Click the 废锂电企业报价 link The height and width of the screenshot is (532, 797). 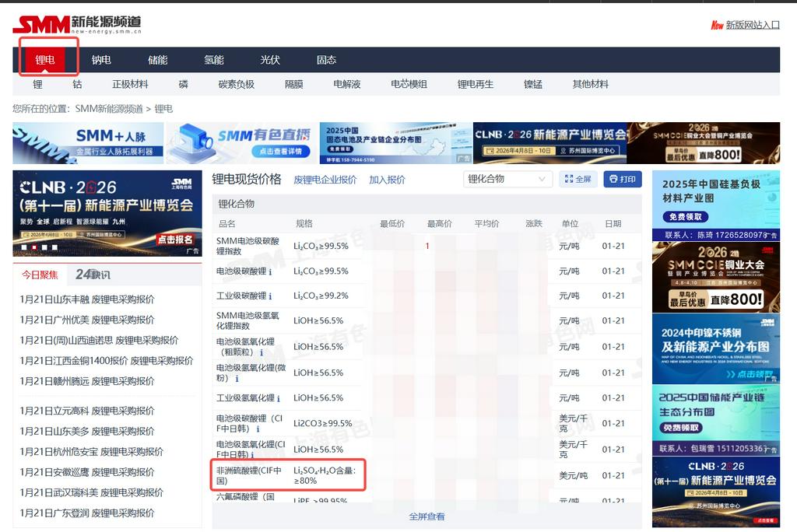coord(325,180)
